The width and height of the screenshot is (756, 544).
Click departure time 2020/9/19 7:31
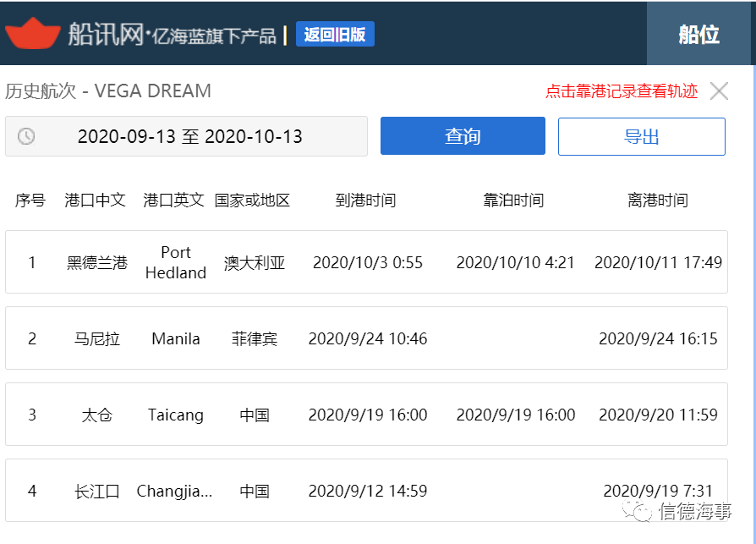(658, 492)
